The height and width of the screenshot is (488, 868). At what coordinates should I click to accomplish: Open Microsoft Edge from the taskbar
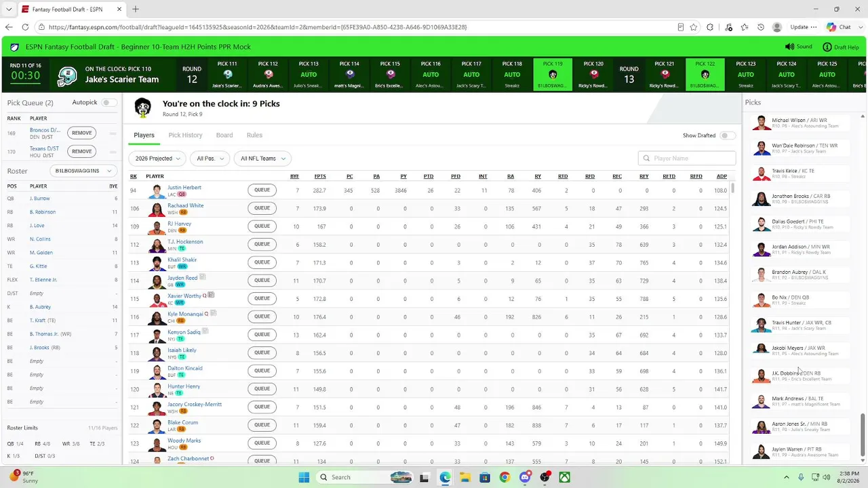[445, 477]
